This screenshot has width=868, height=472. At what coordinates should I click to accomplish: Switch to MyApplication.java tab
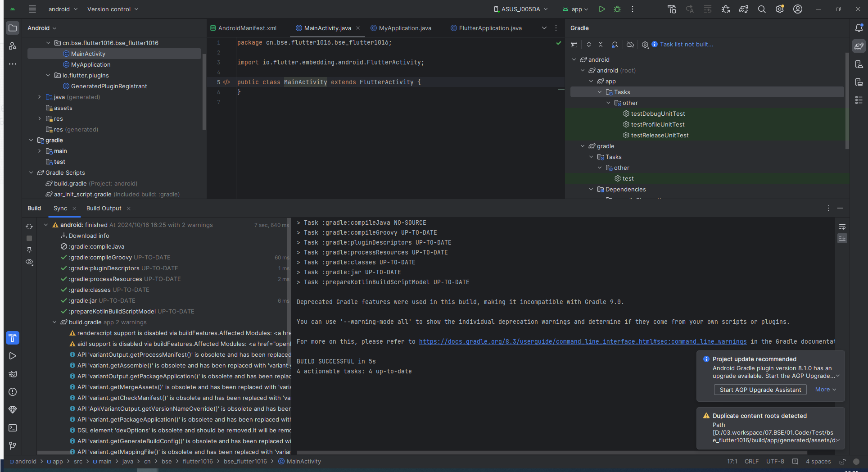coord(401,28)
